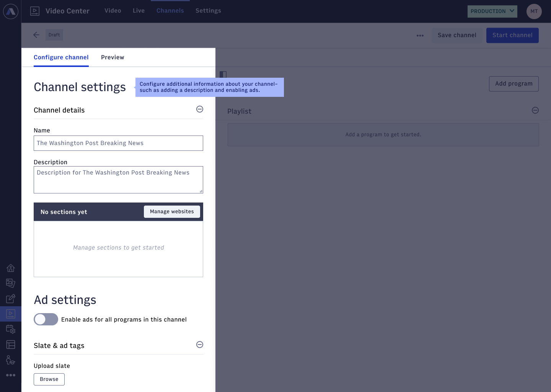Open the three-dot more options menu
The height and width of the screenshot is (392, 551).
(420, 35)
